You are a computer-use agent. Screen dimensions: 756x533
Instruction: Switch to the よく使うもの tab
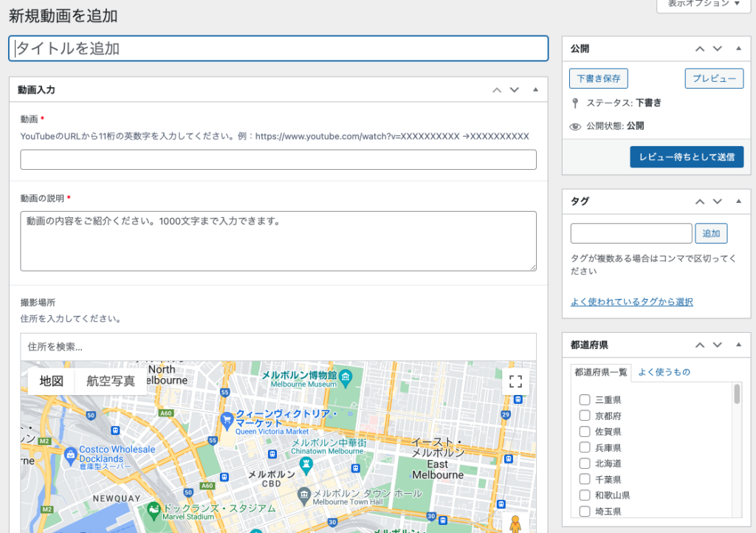[x=664, y=372]
